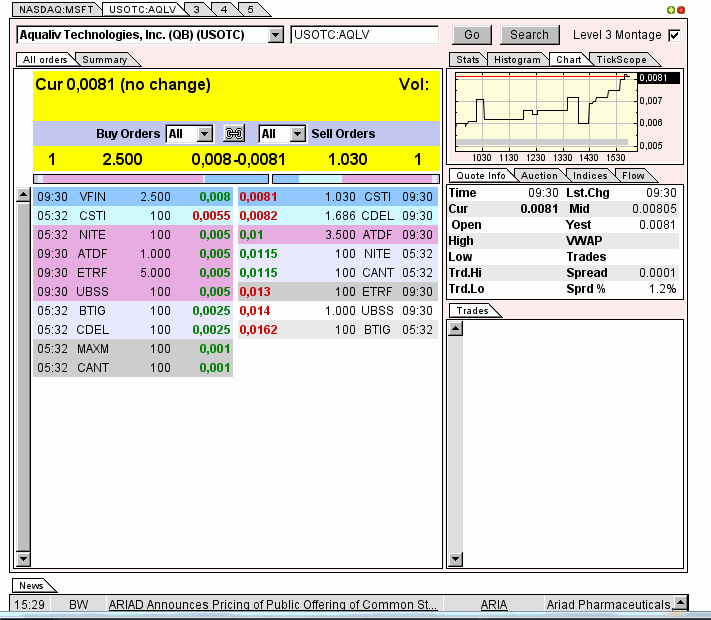
Task: Select the Chart tab
Action: point(569,59)
